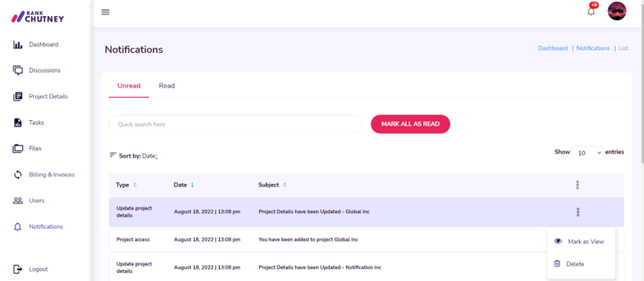This screenshot has width=644, height=281.
Task: Click the Dashboard breadcrumb link
Action: [552, 48]
